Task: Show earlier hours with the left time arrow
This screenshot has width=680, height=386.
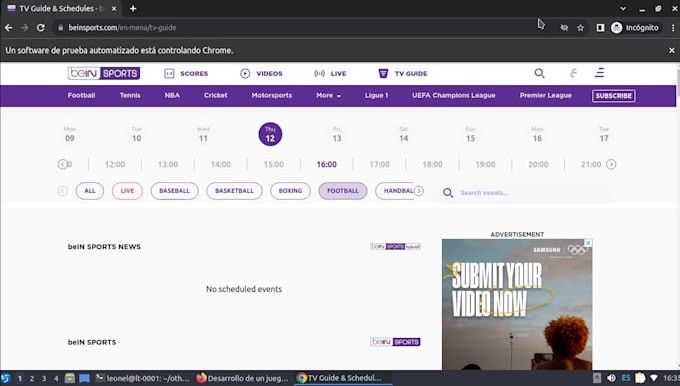Action: tap(62, 164)
